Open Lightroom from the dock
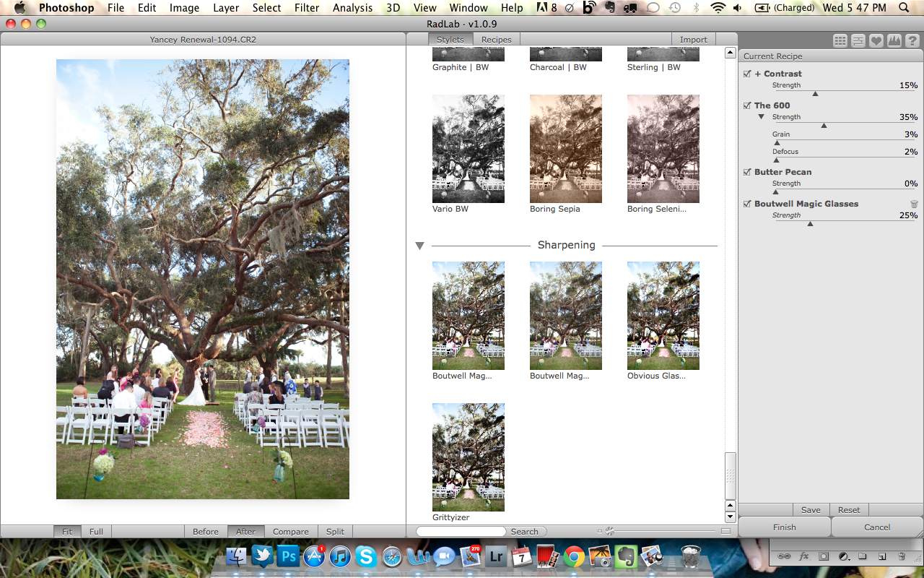924x578 pixels. (x=496, y=557)
